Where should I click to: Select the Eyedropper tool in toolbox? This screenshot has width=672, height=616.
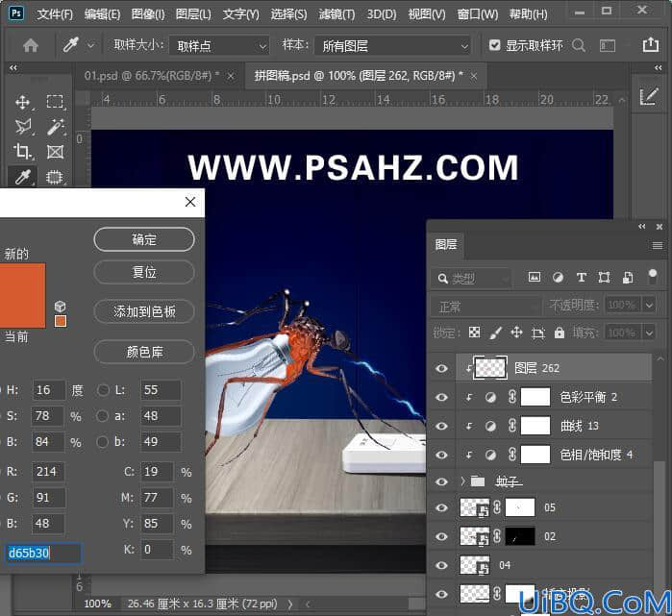click(x=23, y=177)
